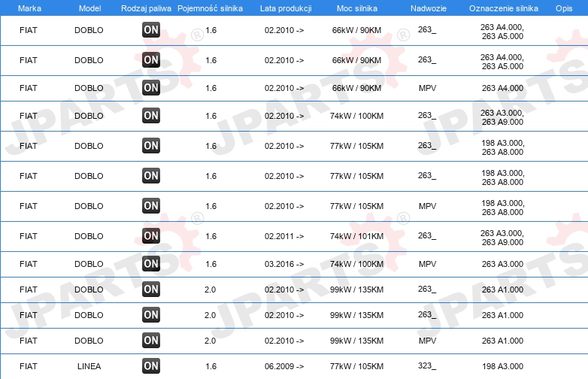The height and width of the screenshot is (379, 588).
Task: Select 99kW / 135KM in the MPV row
Action: pyautogui.click(x=356, y=341)
